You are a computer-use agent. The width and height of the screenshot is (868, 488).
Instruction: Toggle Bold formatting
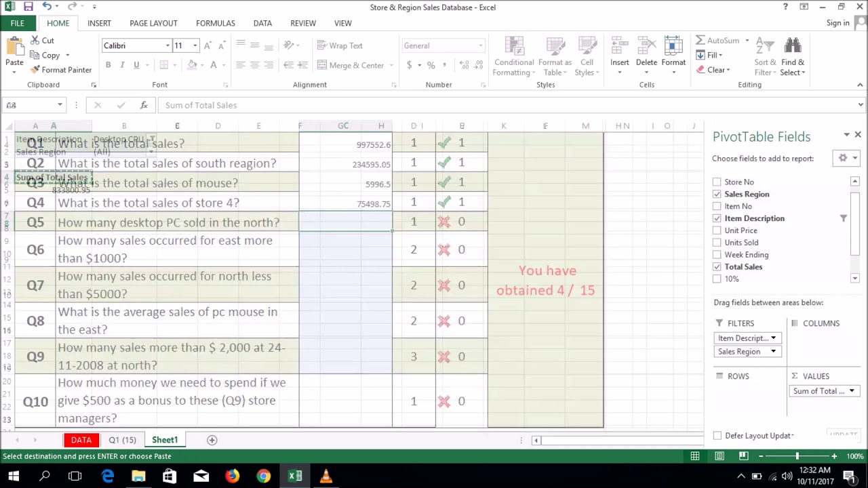tap(108, 65)
